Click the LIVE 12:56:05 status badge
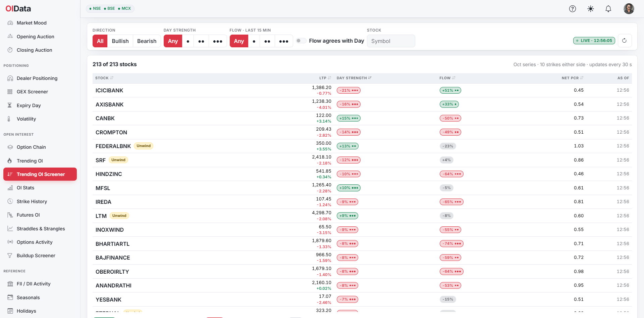The height and width of the screenshot is (318, 644). click(594, 41)
